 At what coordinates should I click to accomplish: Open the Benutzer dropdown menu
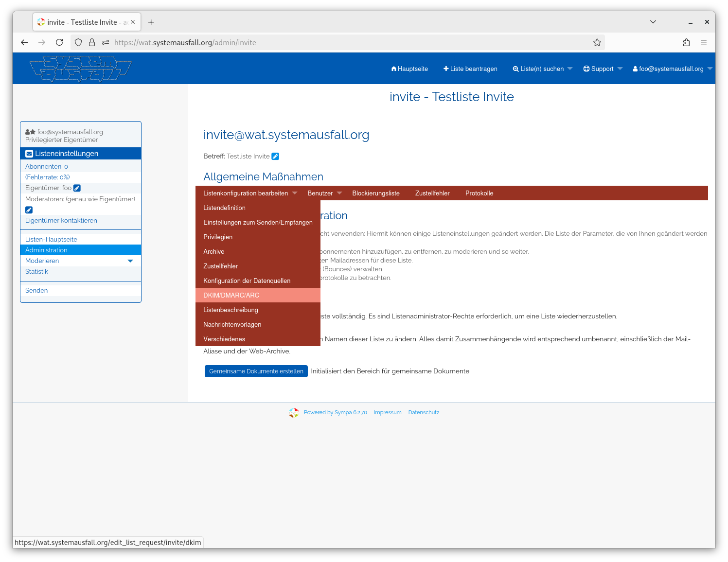(325, 193)
